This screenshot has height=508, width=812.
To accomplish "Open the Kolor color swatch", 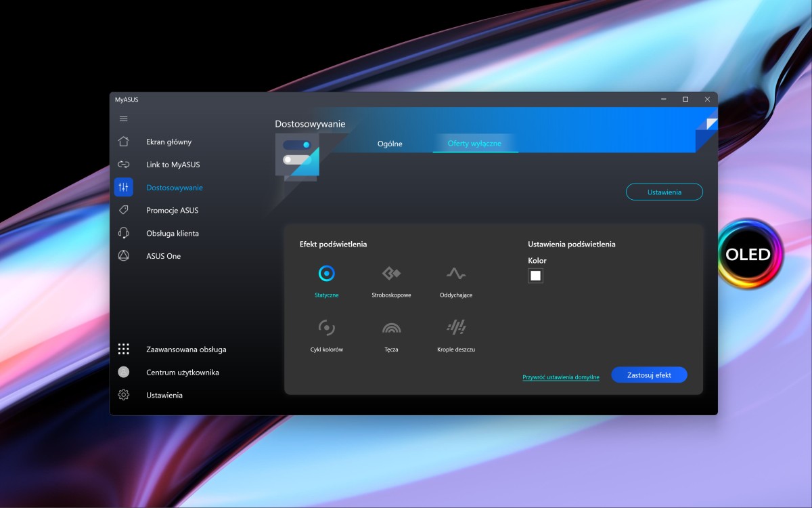I will tap(535, 275).
